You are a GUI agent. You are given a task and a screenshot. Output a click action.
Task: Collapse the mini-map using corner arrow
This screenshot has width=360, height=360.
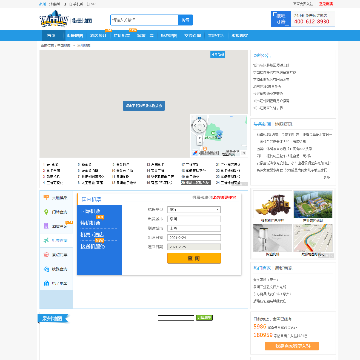(x=244, y=153)
